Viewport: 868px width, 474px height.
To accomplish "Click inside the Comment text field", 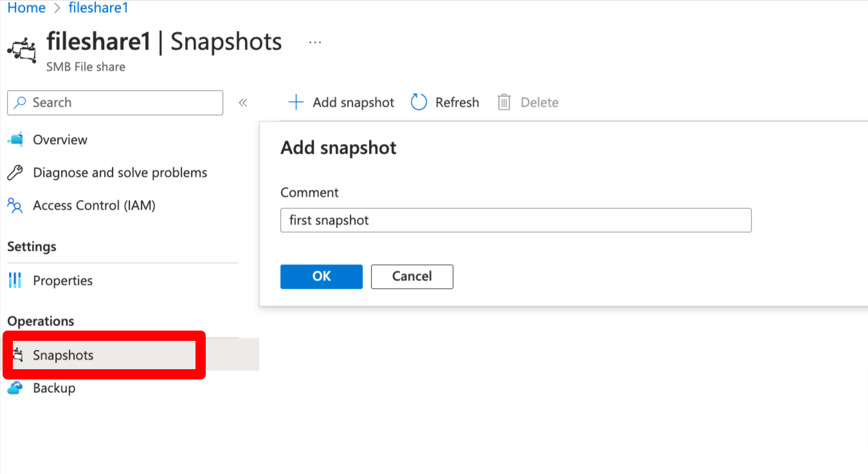I will coord(514,220).
